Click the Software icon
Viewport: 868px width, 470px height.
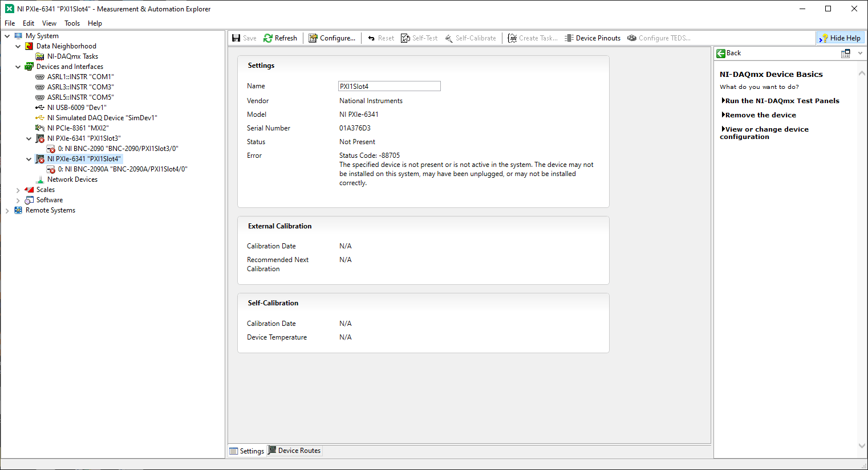pos(29,200)
